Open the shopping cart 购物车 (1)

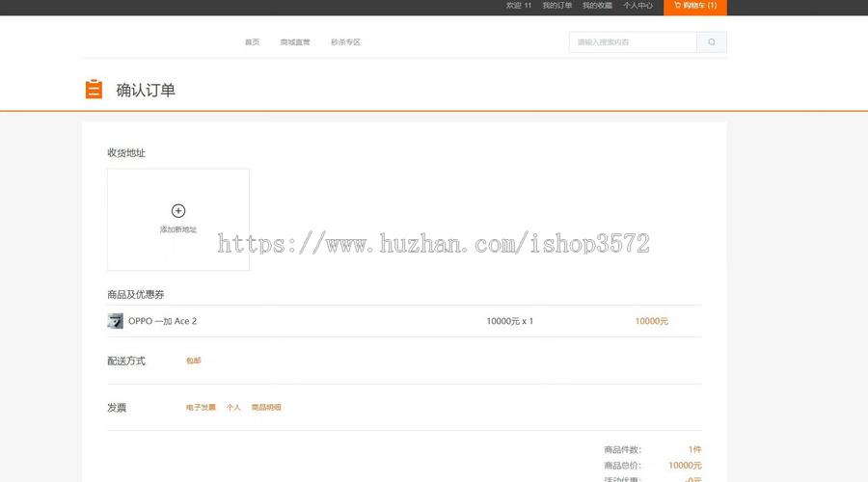click(x=695, y=6)
